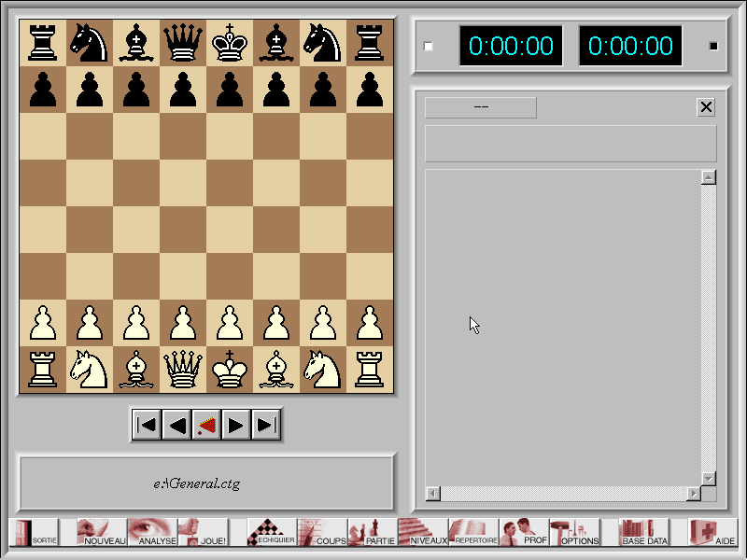The image size is (747, 560).
Task: Click the right chess clock display
Action: point(630,46)
